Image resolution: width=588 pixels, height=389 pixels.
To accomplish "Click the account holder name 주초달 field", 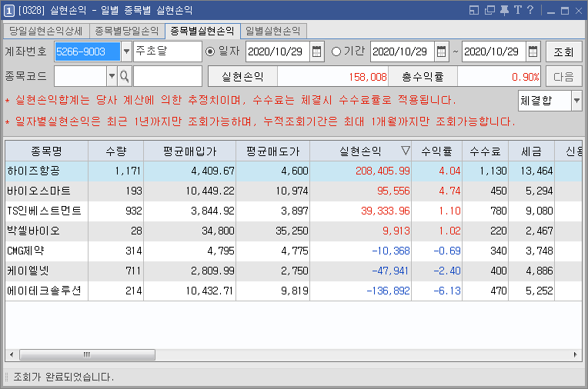I will point(168,52).
